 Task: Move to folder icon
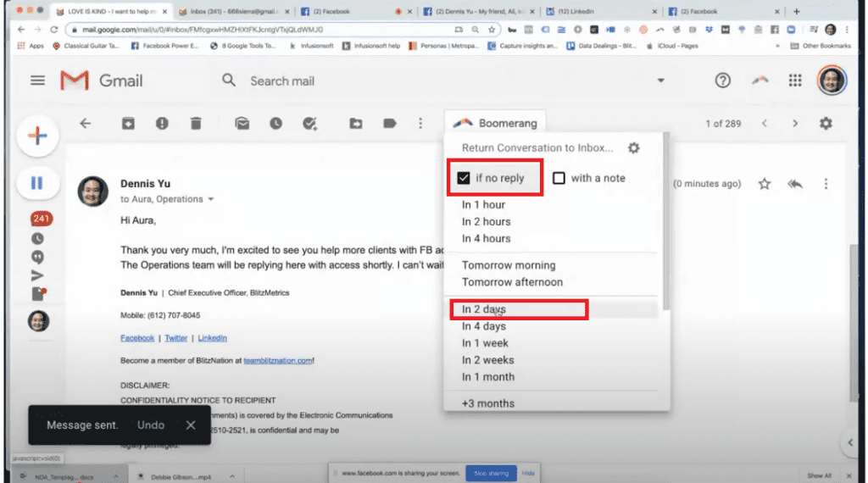[x=356, y=124]
